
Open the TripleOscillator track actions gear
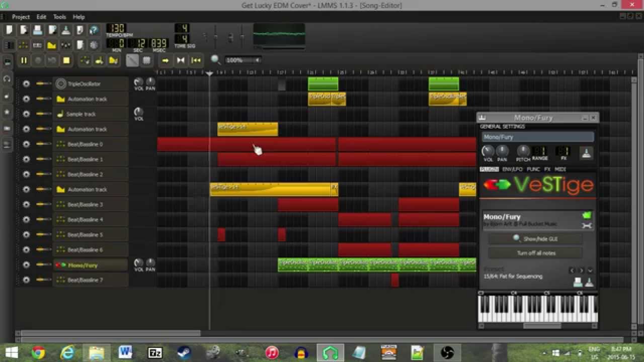[26, 84]
